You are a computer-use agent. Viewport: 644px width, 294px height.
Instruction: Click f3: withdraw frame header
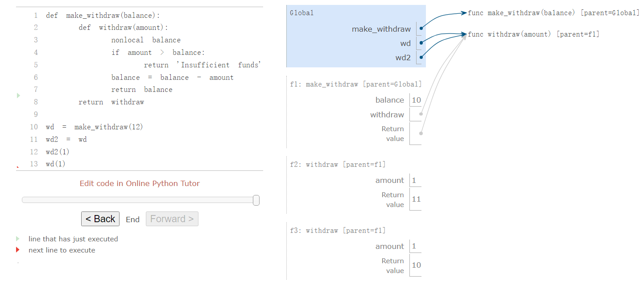coord(338,231)
